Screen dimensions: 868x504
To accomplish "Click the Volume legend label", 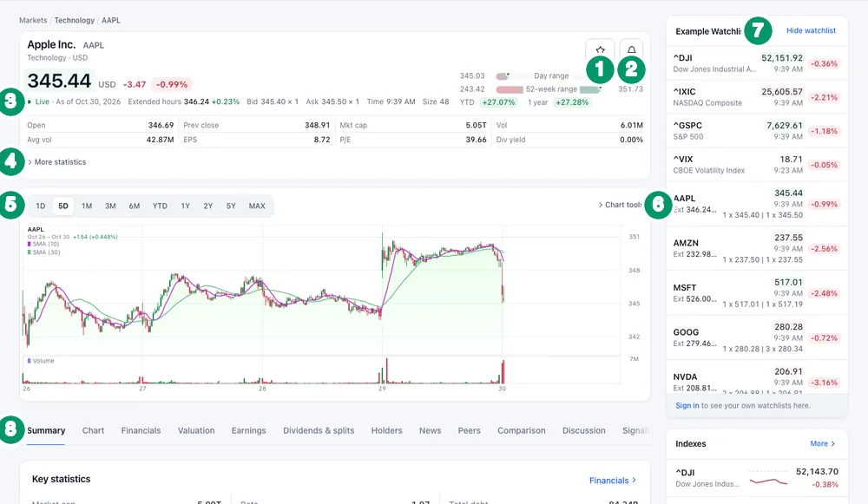I will click(x=43, y=361).
